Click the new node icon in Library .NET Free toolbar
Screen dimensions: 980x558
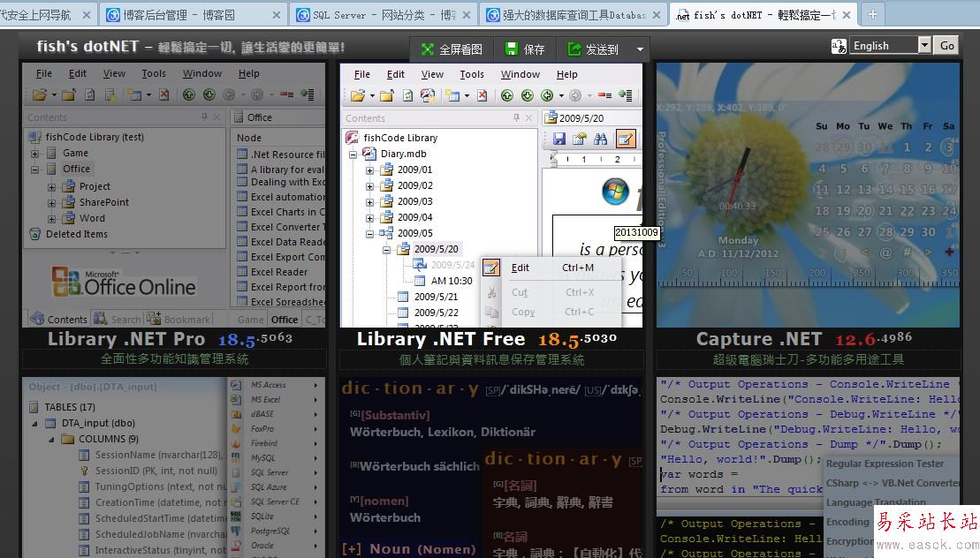(x=452, y=95)
